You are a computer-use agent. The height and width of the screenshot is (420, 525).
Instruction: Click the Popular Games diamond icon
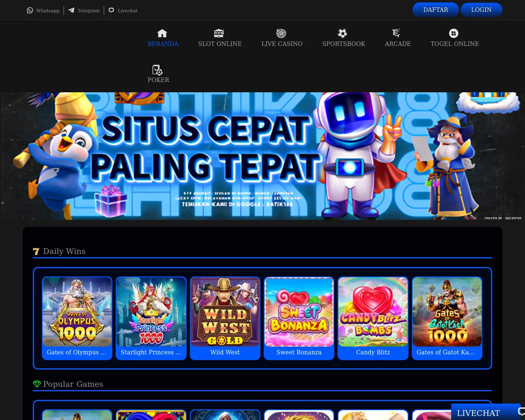37,384
